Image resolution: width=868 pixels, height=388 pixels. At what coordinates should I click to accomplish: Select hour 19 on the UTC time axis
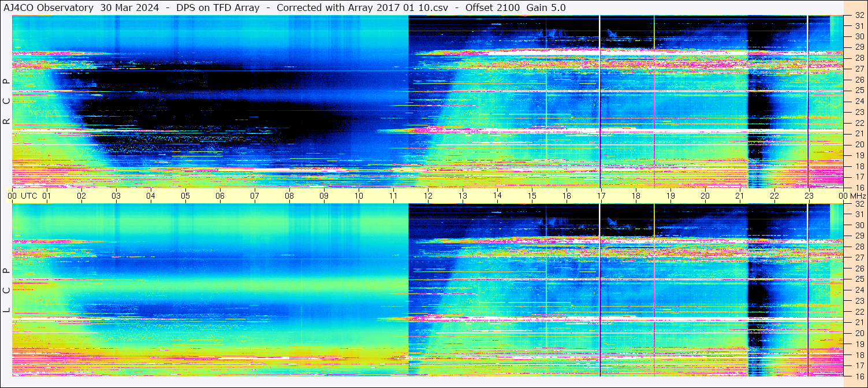coord(670,196)
